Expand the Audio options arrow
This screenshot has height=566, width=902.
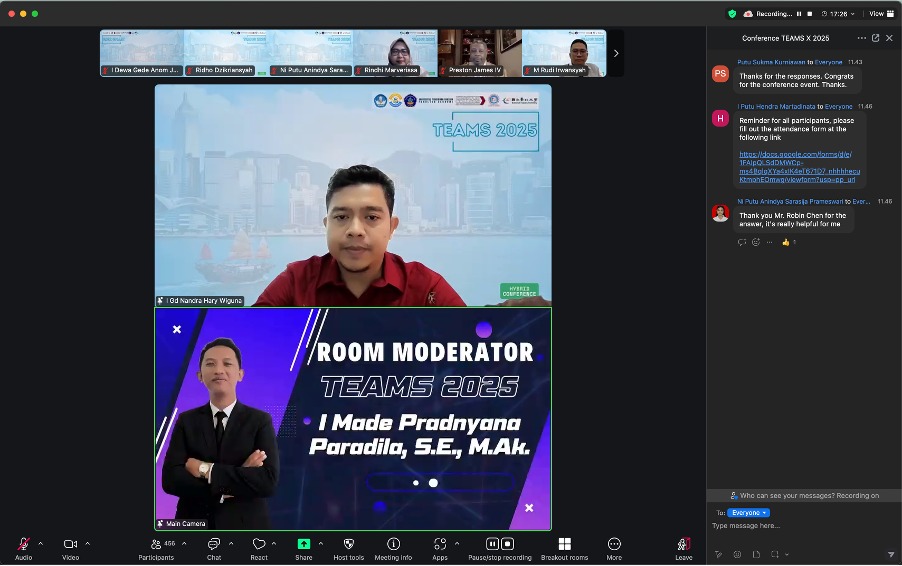coord(40,544)
